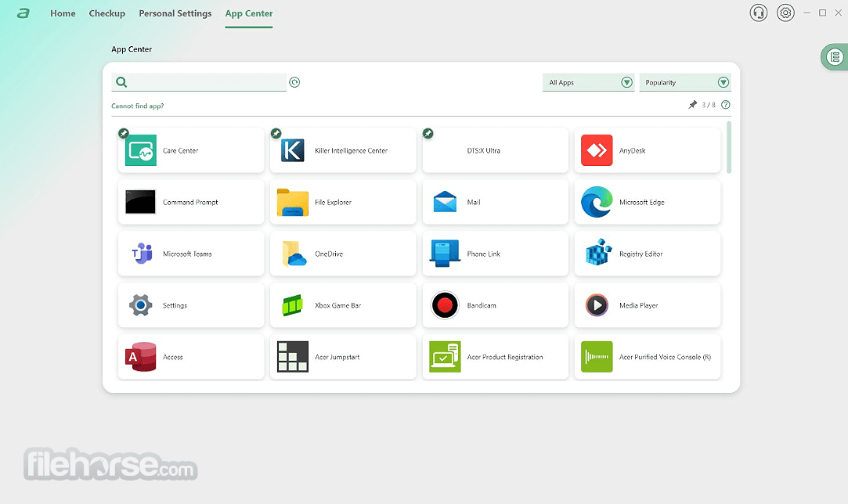
Task: Click the headset support icon
Action: [758, 13]
